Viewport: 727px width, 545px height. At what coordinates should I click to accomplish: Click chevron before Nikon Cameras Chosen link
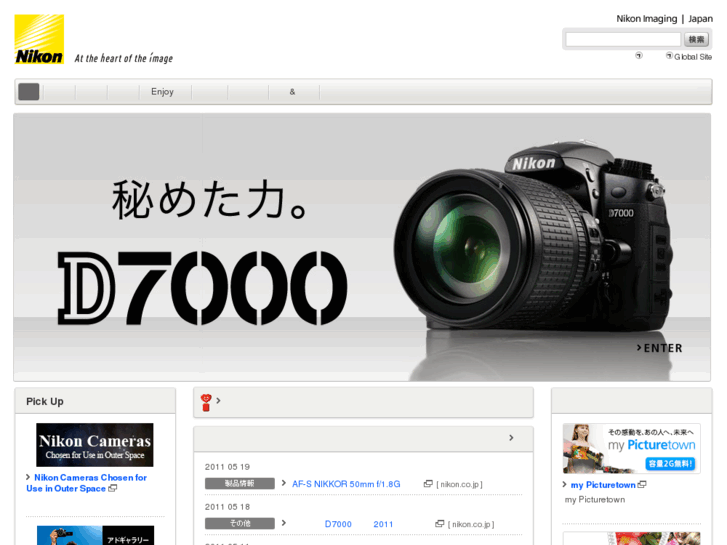coord(28,477)
